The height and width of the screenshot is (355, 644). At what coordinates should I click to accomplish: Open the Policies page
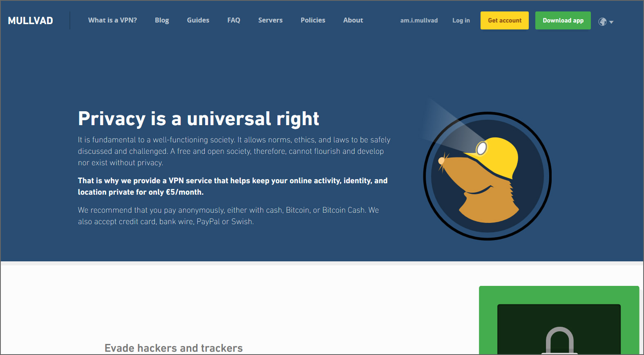[x=313, y=20]
